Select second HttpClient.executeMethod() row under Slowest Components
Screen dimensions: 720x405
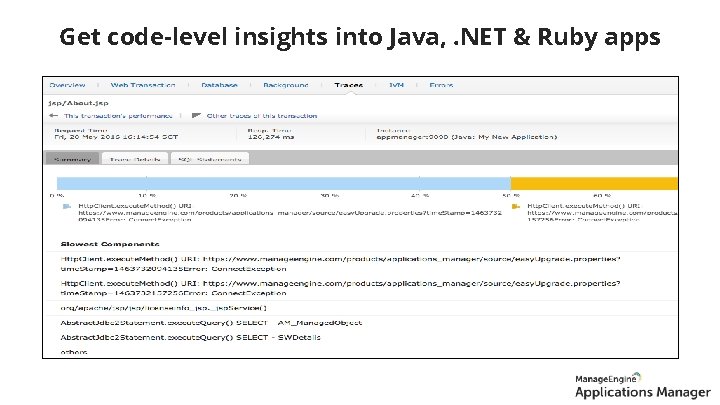(x=340, y=288)
